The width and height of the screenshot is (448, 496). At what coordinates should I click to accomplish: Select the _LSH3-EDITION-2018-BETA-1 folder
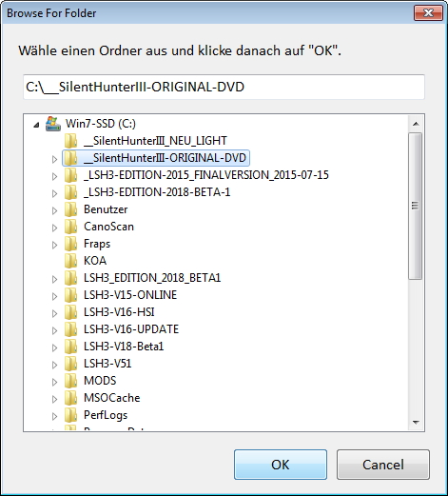pos(157,192)
